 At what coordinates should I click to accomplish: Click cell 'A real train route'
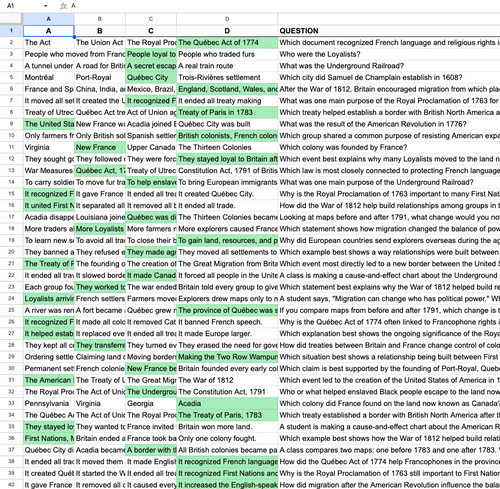(x=227, y=66)
